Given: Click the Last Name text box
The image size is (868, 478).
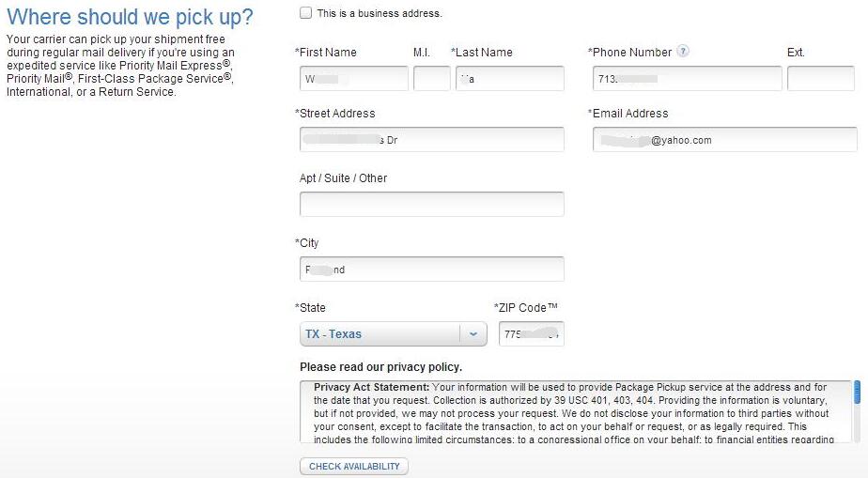Looking at the screenshot, I should 510,79.
